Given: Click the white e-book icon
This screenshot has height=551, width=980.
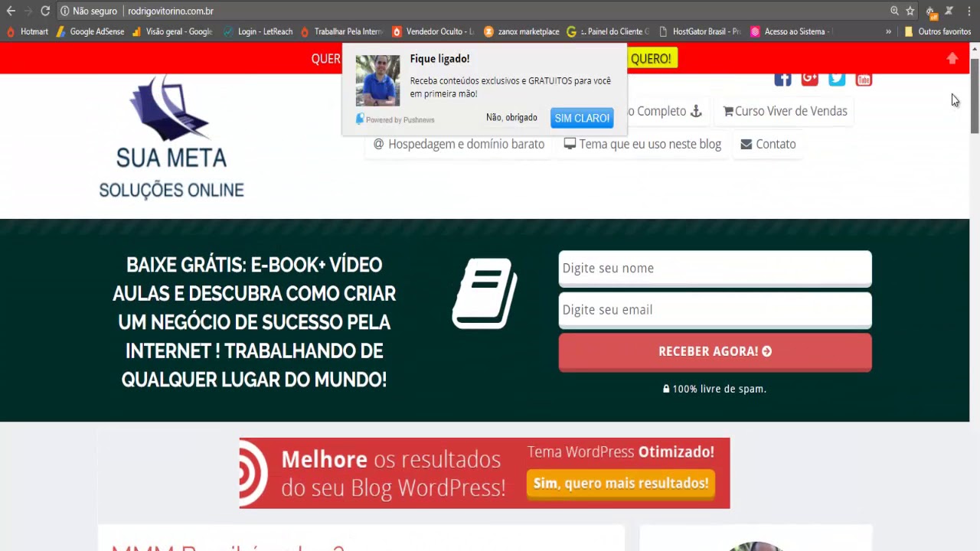Looking at the screenshot, I should tap(485, 294).
